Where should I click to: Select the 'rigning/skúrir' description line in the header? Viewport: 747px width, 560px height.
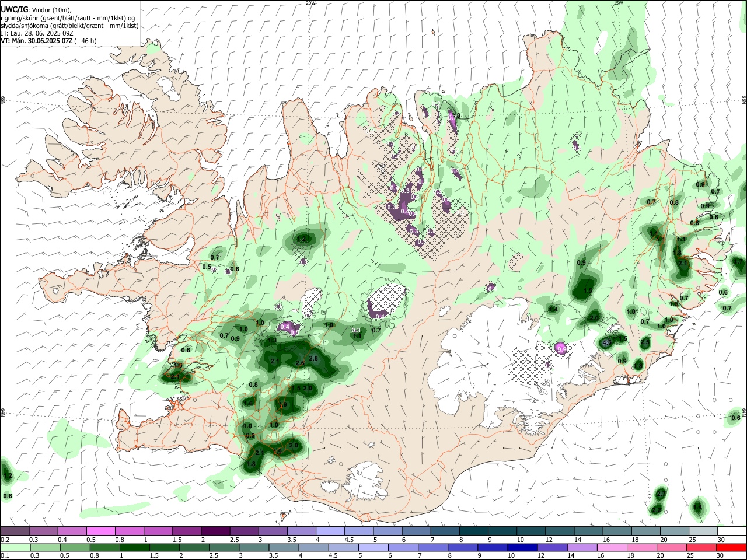(68, 18)
